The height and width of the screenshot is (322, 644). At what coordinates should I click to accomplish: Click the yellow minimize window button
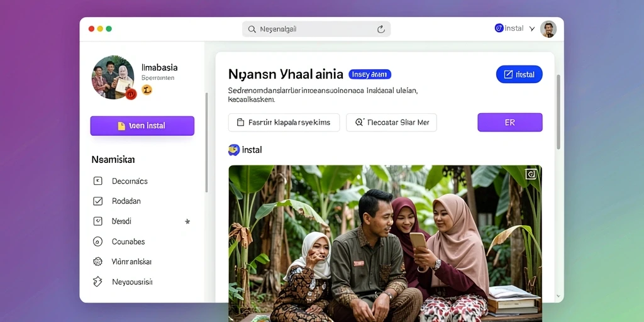[100, 29]
